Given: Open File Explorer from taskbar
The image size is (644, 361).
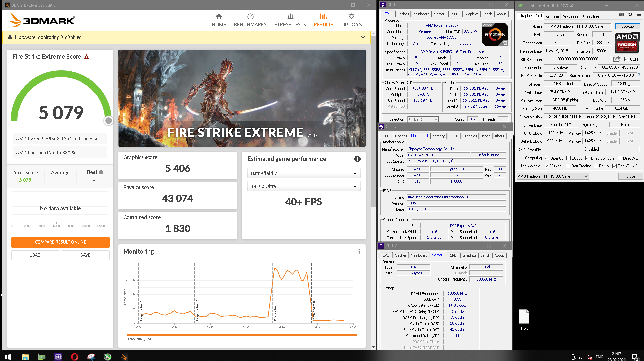Looking at the screenshot, I should coord(25,357).
